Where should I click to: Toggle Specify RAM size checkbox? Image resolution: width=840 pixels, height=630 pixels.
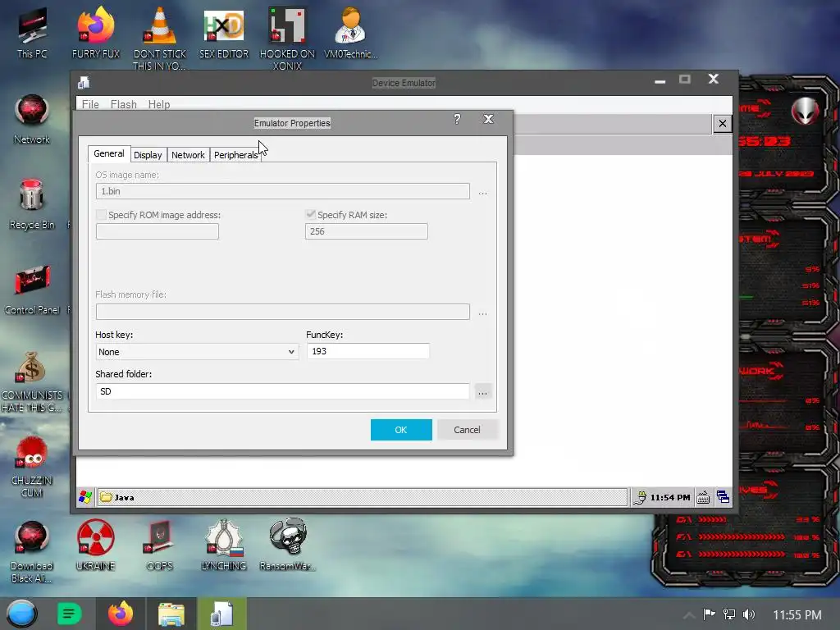(x=310, y=214)
